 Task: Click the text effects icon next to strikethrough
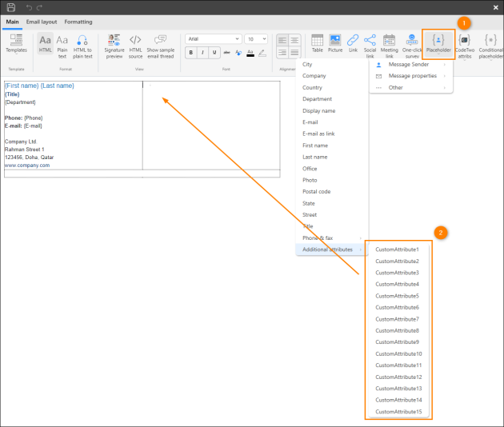click(x=238, y=52)
